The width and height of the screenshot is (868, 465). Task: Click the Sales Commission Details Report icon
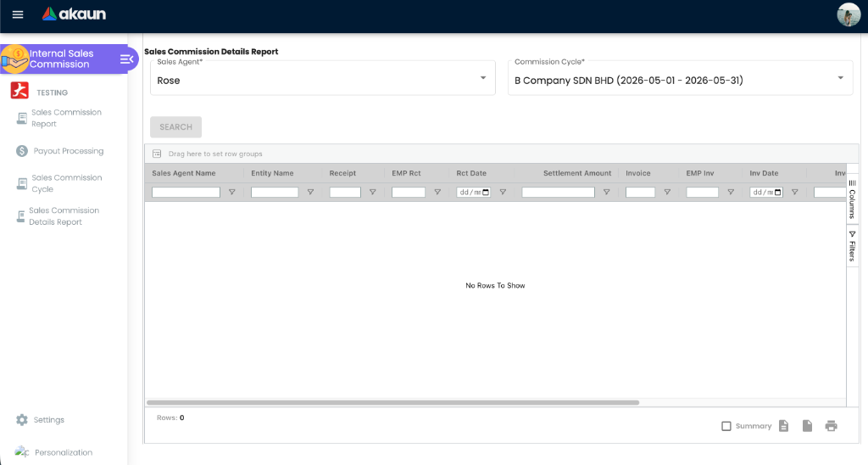click(20, 216)
